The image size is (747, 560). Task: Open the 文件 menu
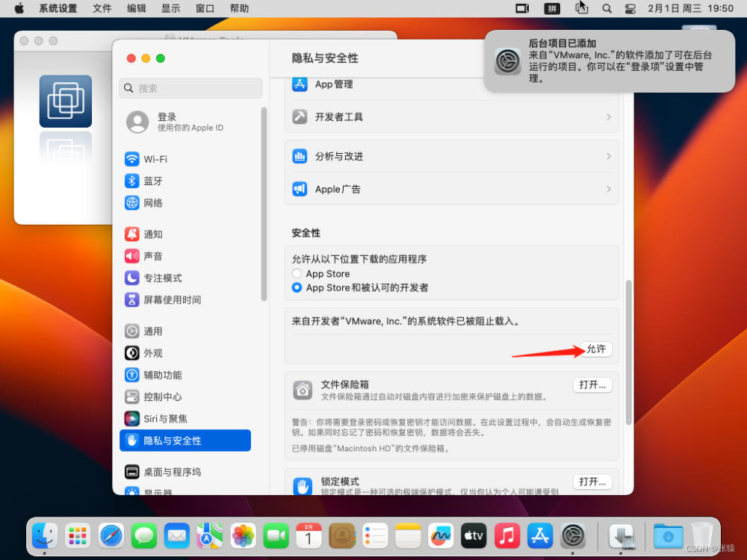tap(102, 8)
